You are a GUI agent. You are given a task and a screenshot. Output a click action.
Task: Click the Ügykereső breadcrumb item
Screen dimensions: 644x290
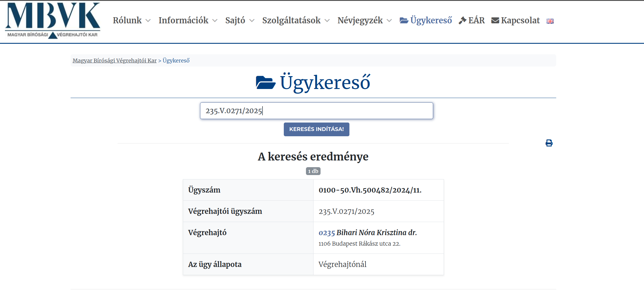coord(176,60)
